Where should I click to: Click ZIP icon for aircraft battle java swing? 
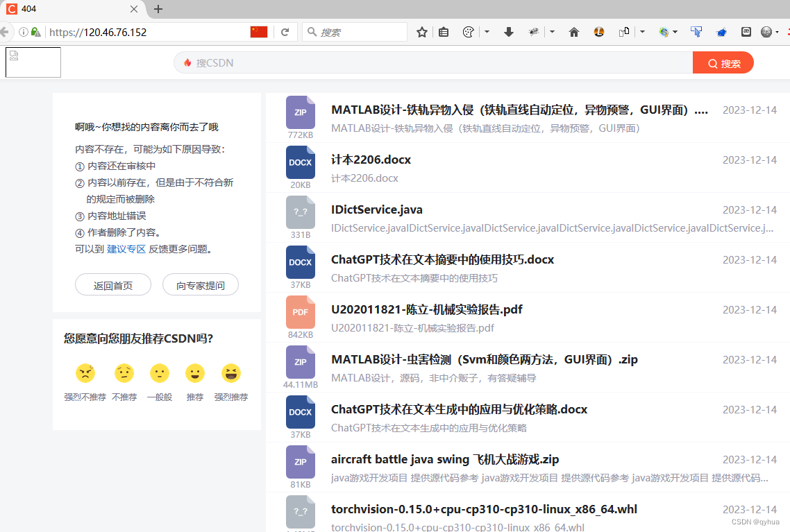point(301,461)
